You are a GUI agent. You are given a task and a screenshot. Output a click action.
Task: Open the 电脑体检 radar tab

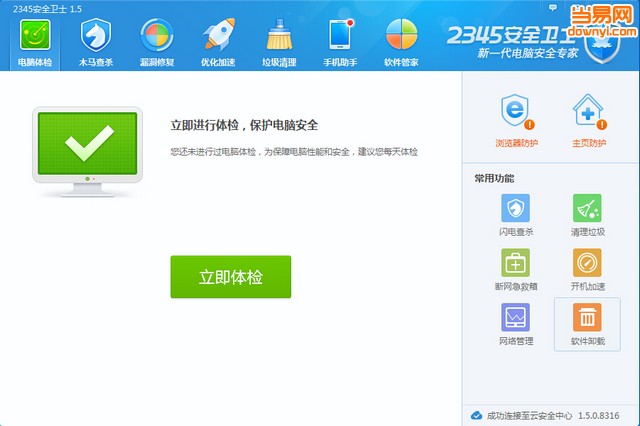[x=35, y=43]
